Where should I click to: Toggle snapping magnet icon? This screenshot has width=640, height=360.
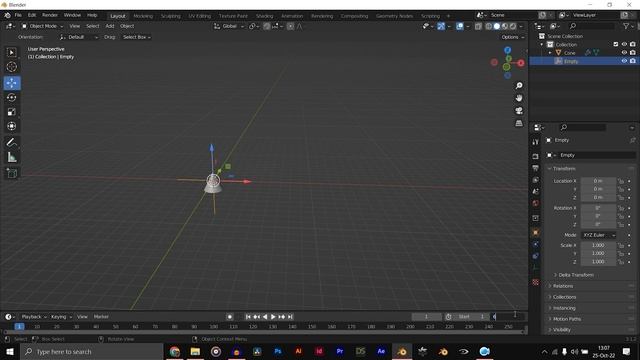(x=267, y=26)
